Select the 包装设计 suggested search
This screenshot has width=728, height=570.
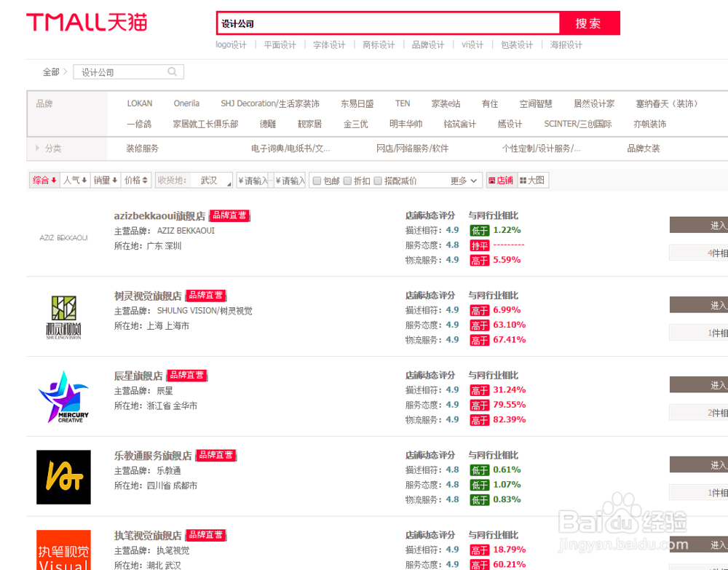(517, 44)
